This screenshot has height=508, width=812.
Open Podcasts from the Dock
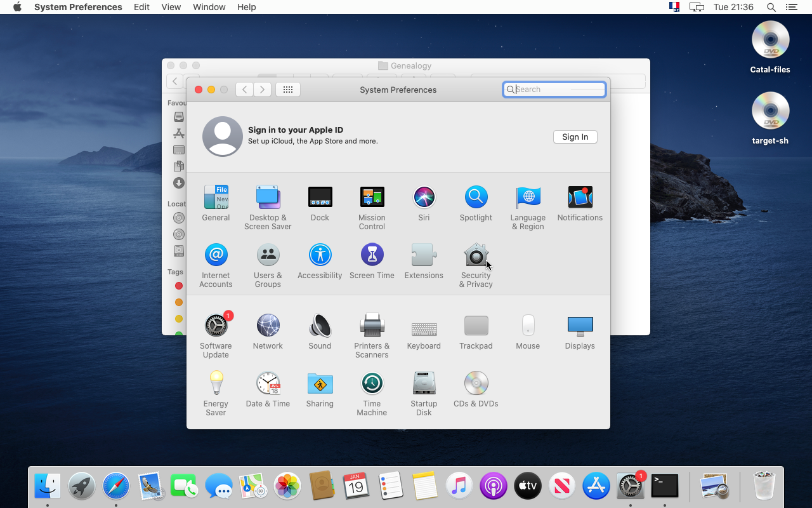click(x=493, y=486)
